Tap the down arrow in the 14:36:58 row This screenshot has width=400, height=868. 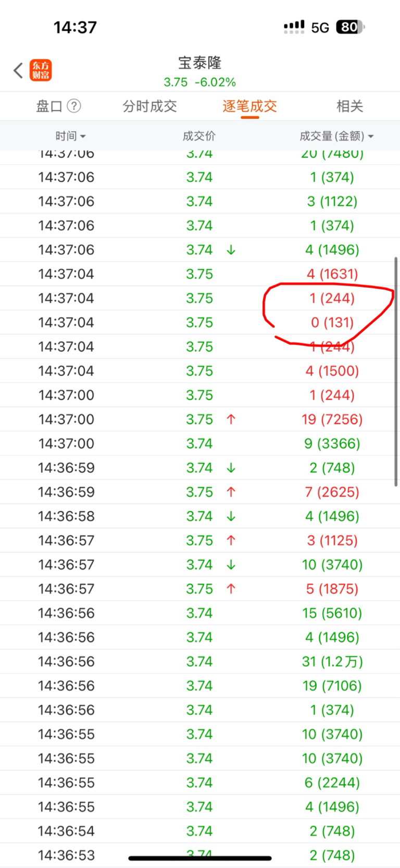click(x=231, y=516)
